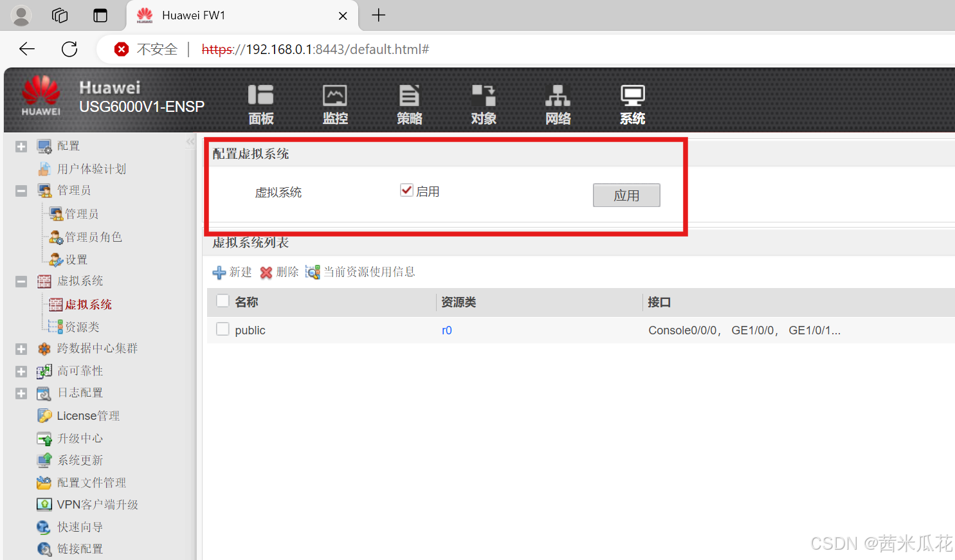Screen dimensions: 955x560
Task: Open the r0 resource class link
Action: (447, 330)
